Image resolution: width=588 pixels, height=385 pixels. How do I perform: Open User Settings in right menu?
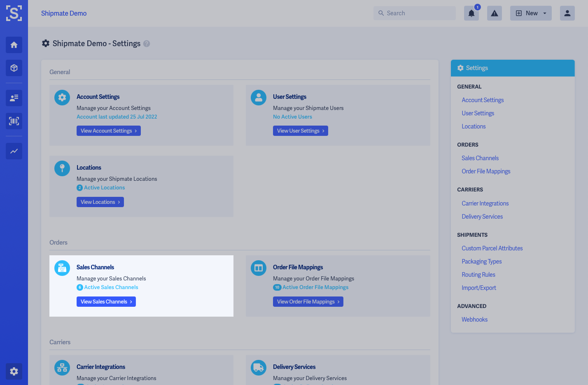478,113
